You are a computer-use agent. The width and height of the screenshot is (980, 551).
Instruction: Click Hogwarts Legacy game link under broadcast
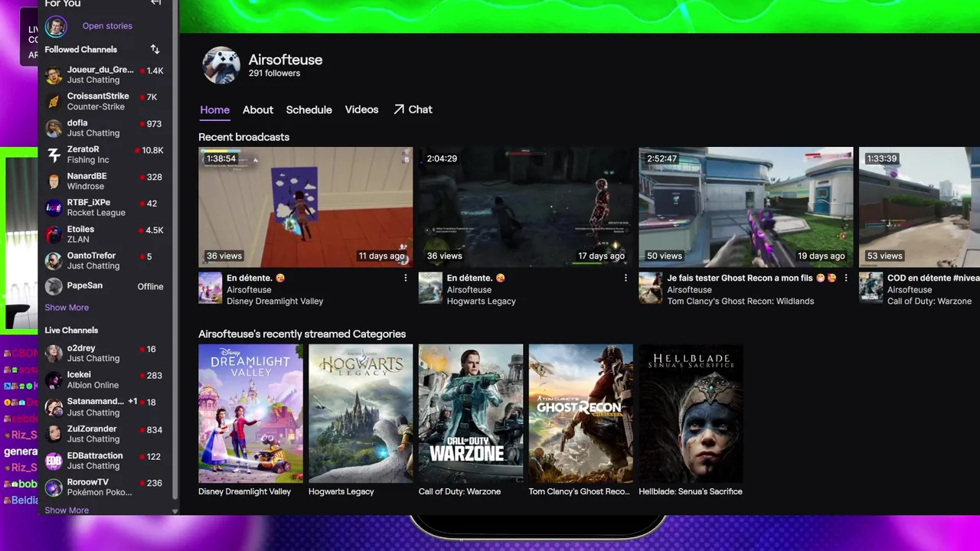[x=482, y=302]
